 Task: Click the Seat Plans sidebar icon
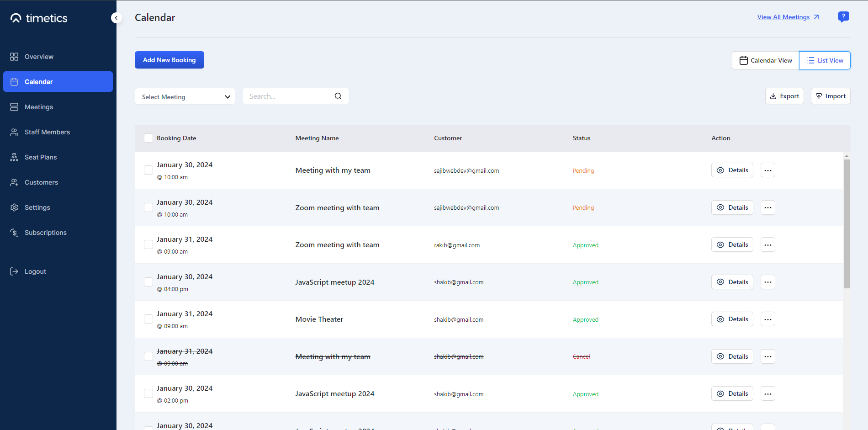[x=14, y=157]
